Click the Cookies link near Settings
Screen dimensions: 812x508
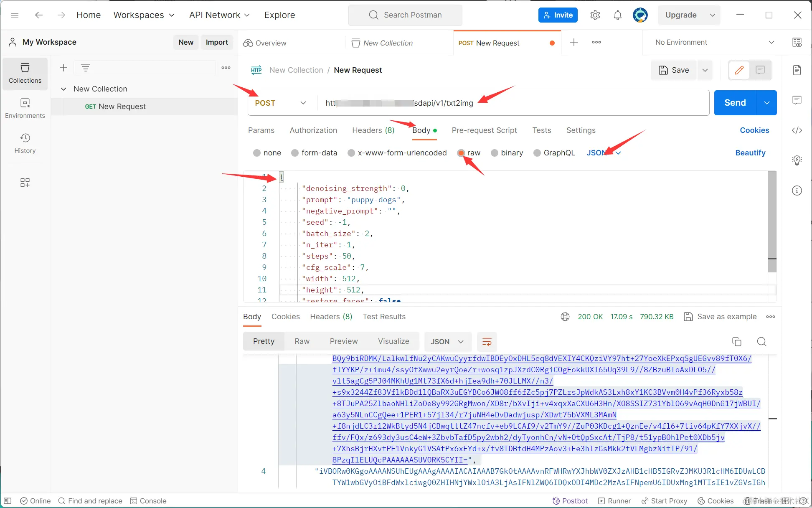tap(754, 130)
